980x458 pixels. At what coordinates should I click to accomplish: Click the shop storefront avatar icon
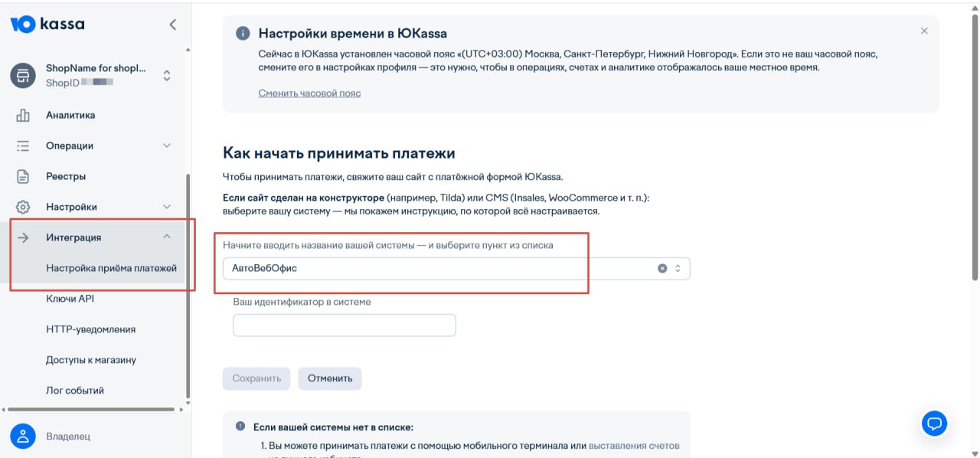23,75
